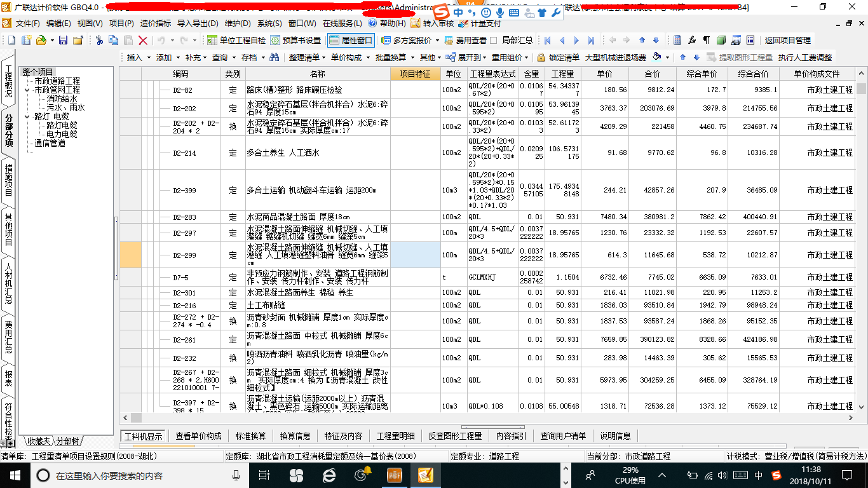The width and height of the screenshot is (868, 488).
Task: Click the New file icon in toolbar
Action: tap(12, 40)
